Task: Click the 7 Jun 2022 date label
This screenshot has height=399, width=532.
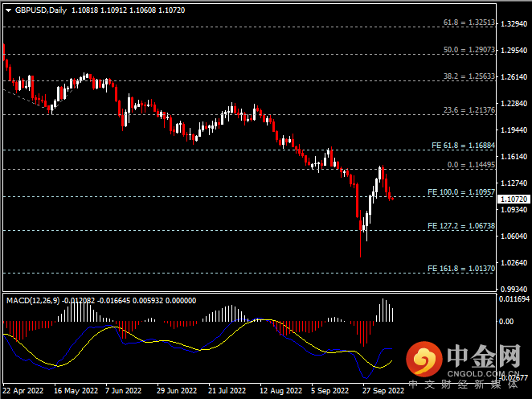Action: [123, 391]
